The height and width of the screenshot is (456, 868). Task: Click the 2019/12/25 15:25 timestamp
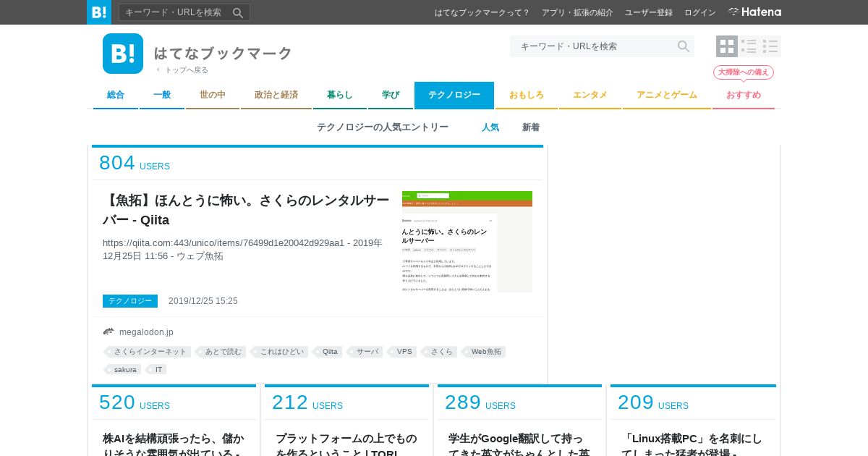coord(203,301)
